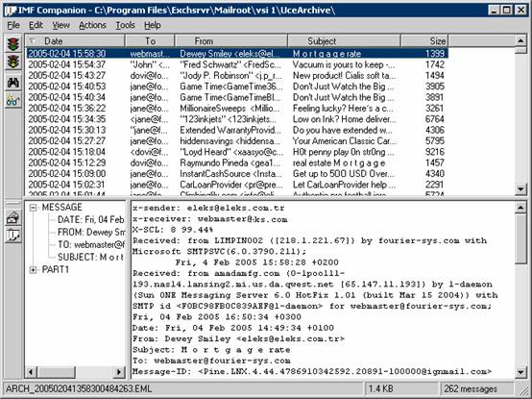Expand the PART1 tree node
The image size is (532, 399).
(x=33, y=270)
